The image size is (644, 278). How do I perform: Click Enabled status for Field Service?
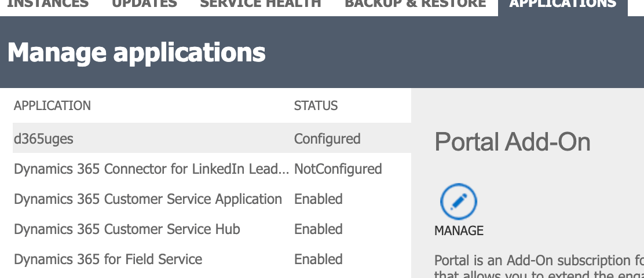[x=318, y=259]
